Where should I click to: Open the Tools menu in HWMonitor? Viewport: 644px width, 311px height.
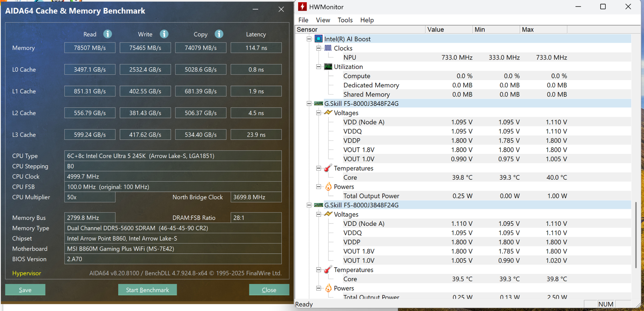(345, 20)
